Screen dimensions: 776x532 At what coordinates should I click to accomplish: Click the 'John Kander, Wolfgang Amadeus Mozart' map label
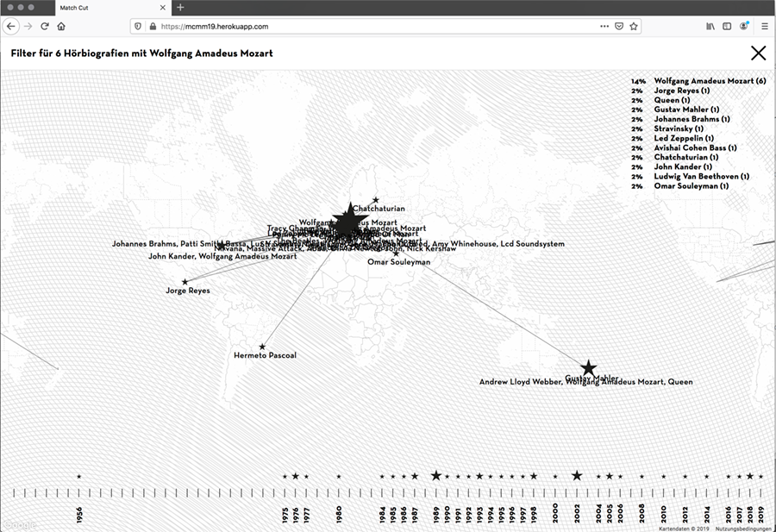click(222, 256)
